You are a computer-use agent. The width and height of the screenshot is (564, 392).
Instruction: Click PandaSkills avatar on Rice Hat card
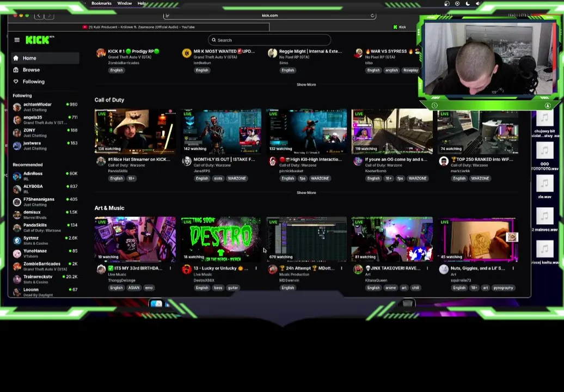click(101, 161)
